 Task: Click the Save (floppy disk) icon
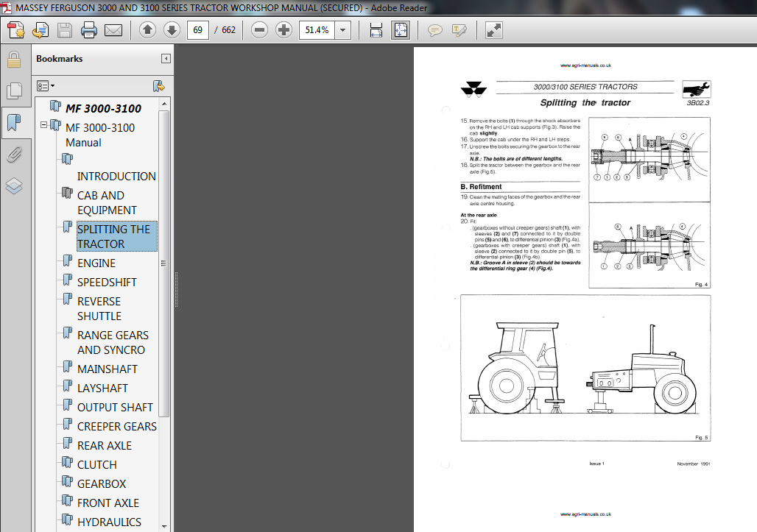(65, 30)
